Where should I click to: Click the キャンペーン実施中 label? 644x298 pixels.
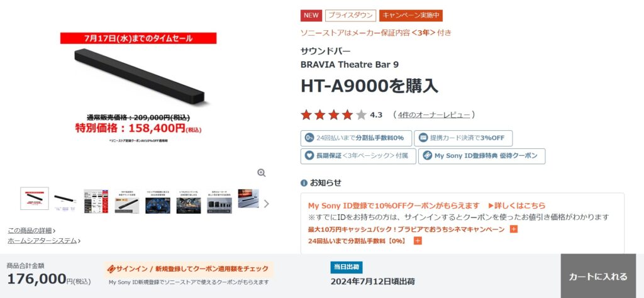coord(411,16)
